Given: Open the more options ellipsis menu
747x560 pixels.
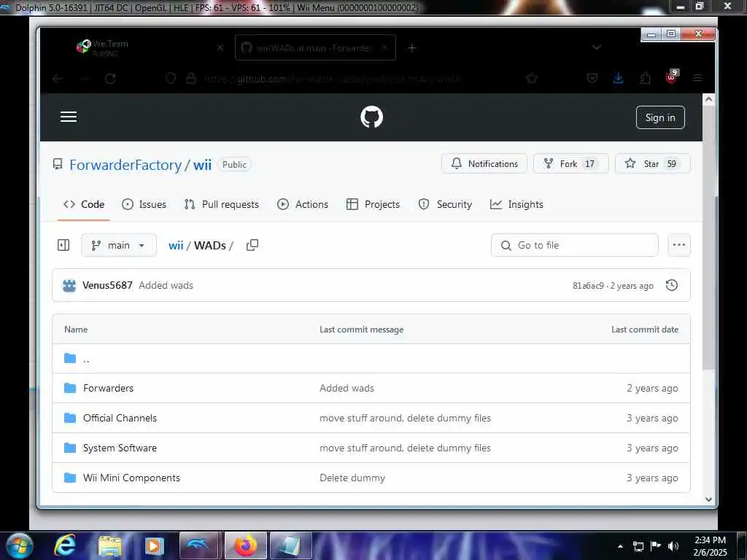Looking at the screenshot, I should [x=679, y=245].
